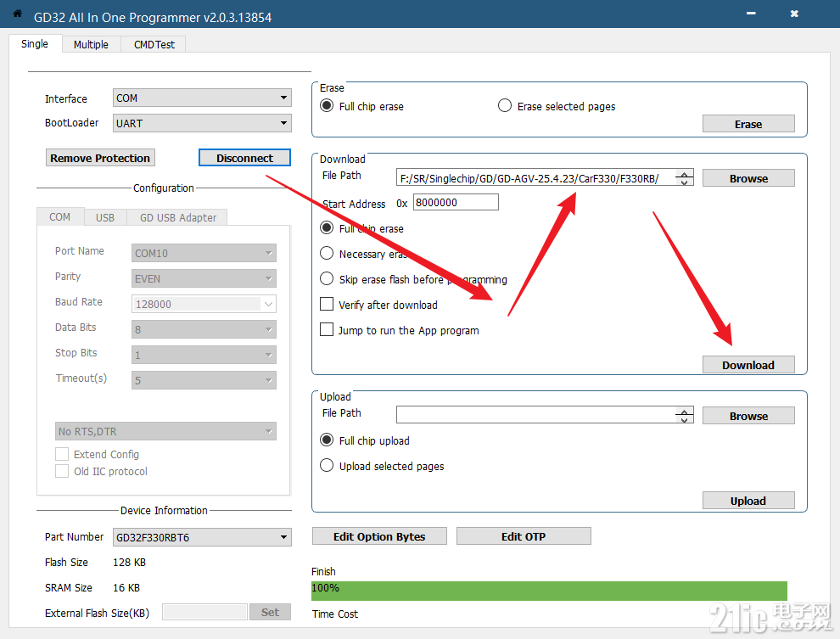840x639 pixels.
Task: Click the "Time Cost" label
Action: (x=335, y=614)
